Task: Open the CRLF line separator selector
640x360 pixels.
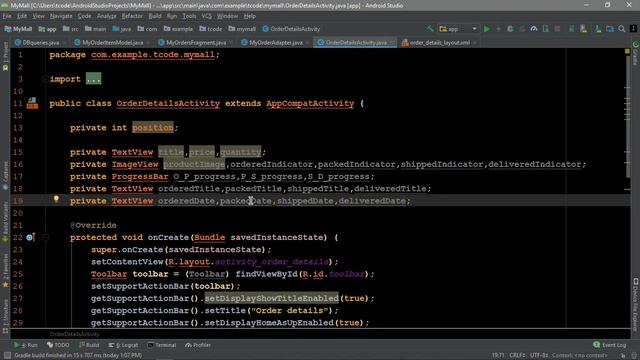Action: (x=517, y=356)
